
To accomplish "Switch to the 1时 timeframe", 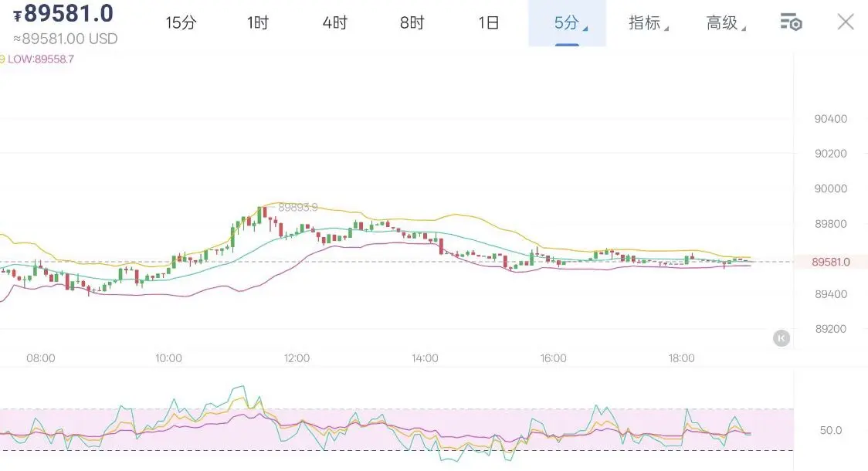I will click(257, 22).
